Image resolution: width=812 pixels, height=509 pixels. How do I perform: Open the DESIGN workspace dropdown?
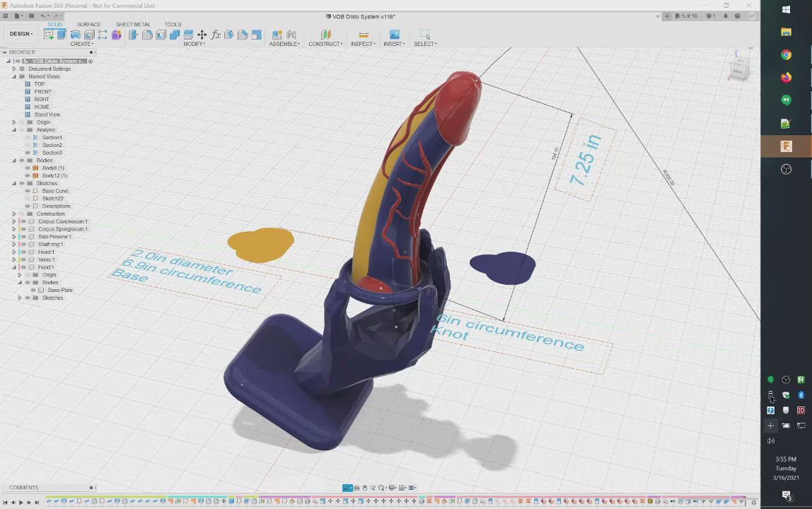coord(21,34)
